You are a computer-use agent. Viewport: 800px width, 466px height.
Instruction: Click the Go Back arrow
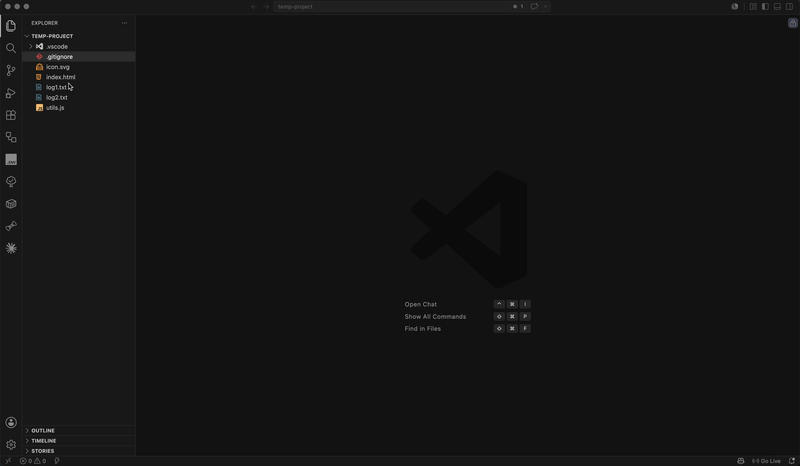[254, 7]
